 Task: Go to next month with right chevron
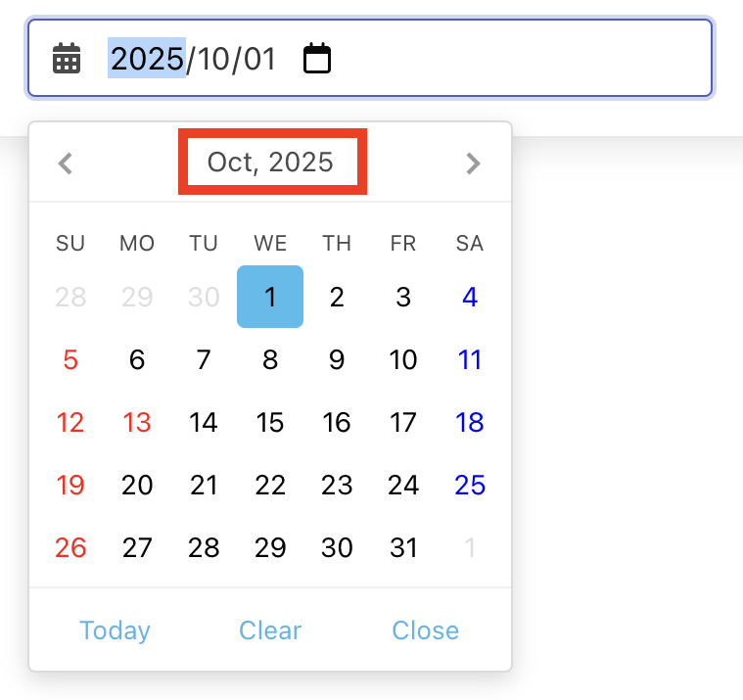pos(473,163)
